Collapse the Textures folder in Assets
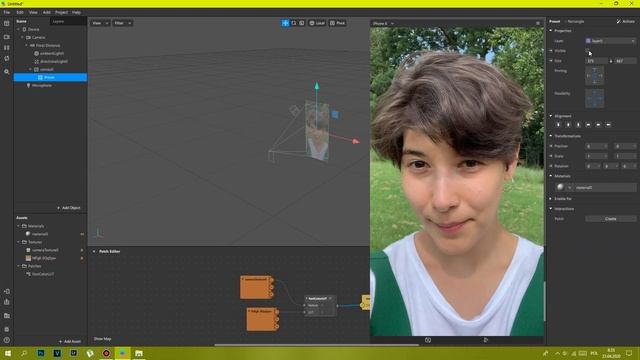Viewport: 640px width, 360px height. pos(18,242)
